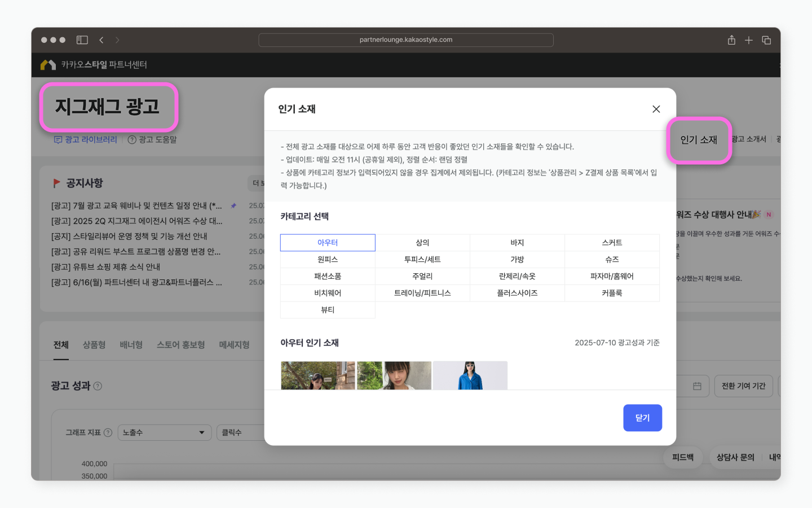Select the 바지 category
The image size is (812, 508).
click(x=517, y=243)
